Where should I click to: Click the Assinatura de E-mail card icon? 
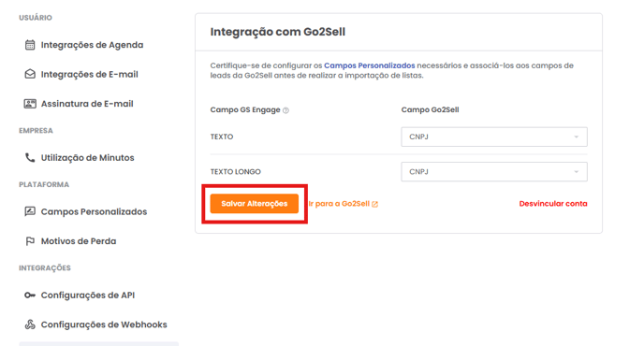point(30,104)
